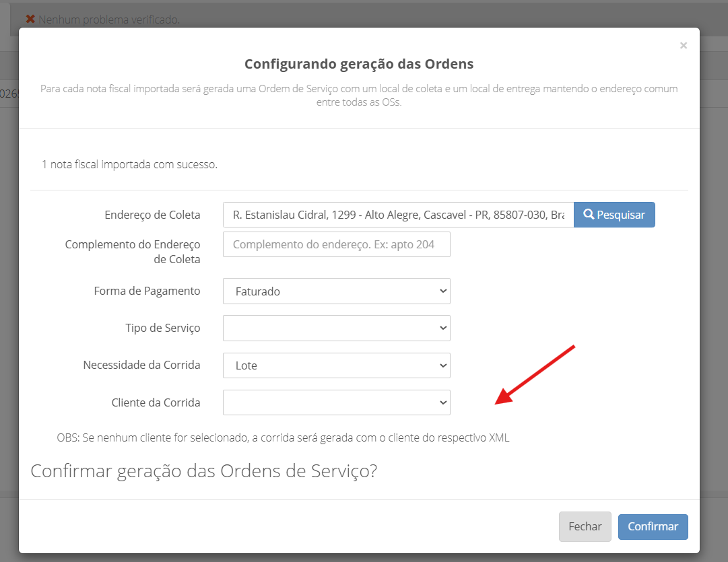Click the Fechar button
728x562 pixels.
pyautogui.click(x=585, y=527)
